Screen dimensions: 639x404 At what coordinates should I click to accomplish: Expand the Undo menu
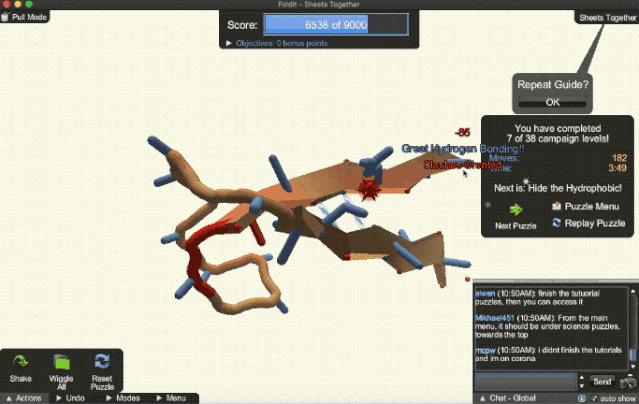click(70, 398)
